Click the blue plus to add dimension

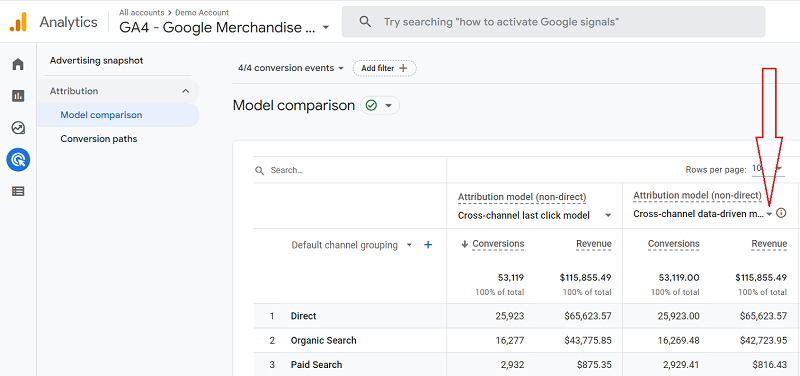tap(428, 245)
